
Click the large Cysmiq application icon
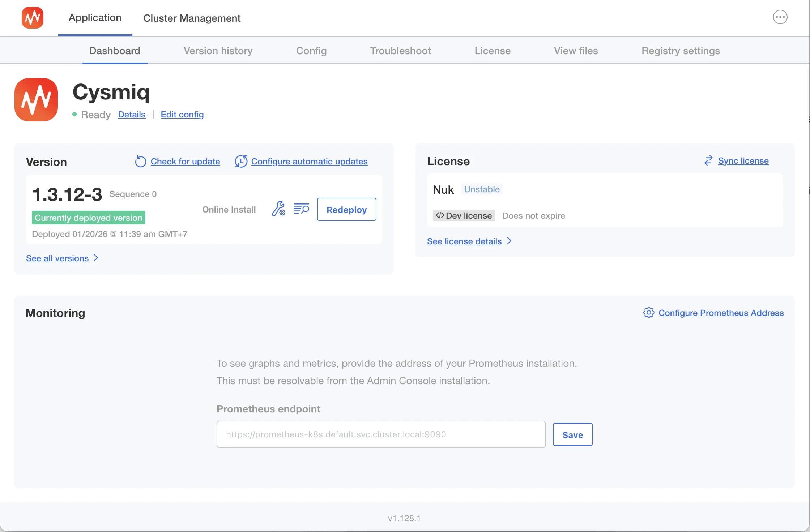pos(36,100)
